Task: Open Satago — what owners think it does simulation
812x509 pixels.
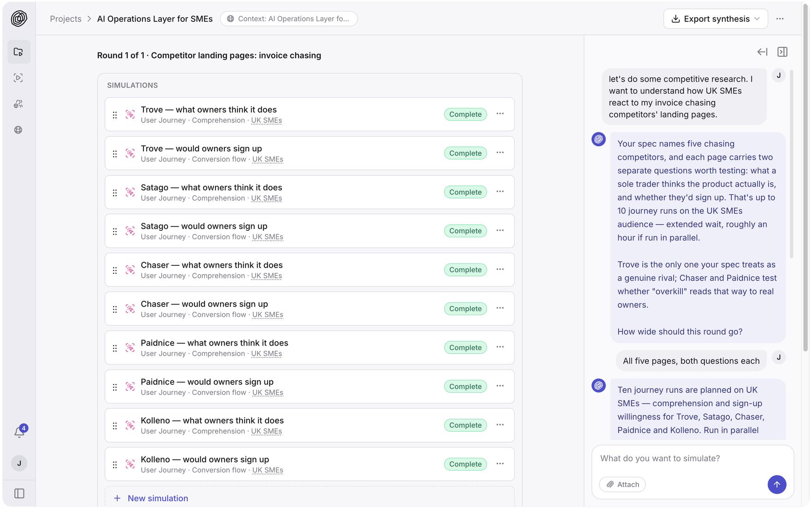Action: pos(310,192)
